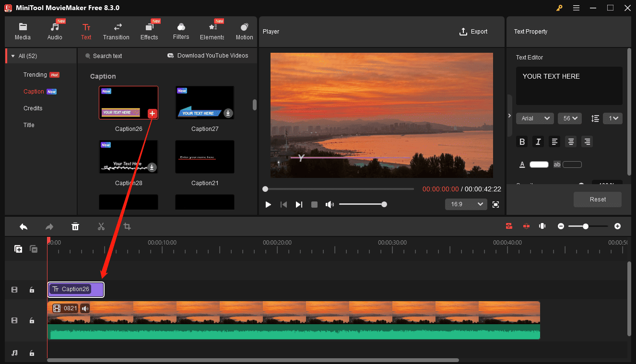Click the audio clip marker icon
This screenshot has width=636, height=364.
(542, 226)
